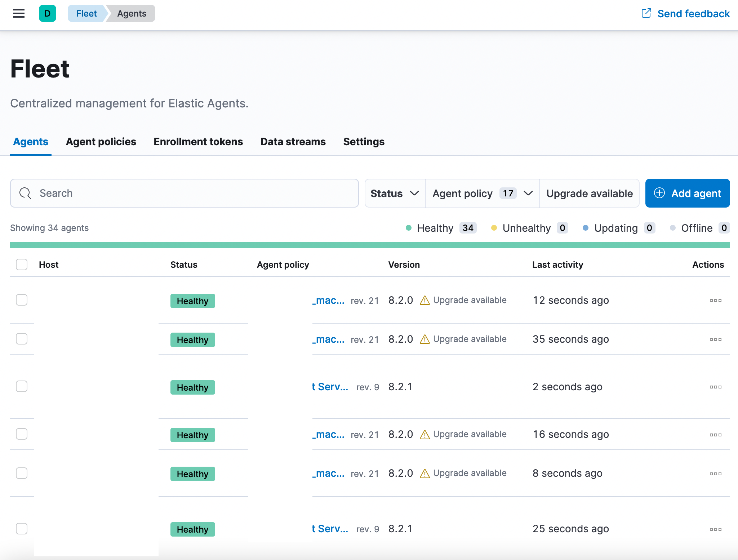Switch to the Data streams tab
The image size is (738, 560).
click(293, 142)
